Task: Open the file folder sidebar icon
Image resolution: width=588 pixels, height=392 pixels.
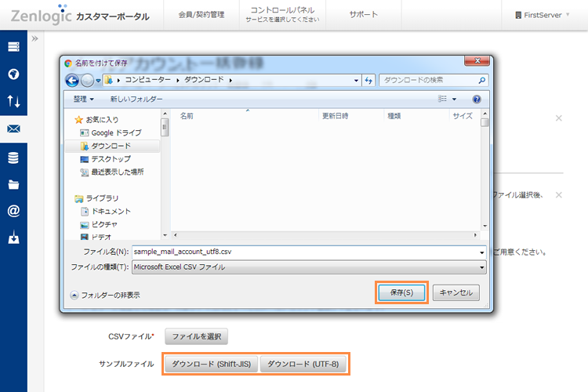Action: tap(13, 184)
